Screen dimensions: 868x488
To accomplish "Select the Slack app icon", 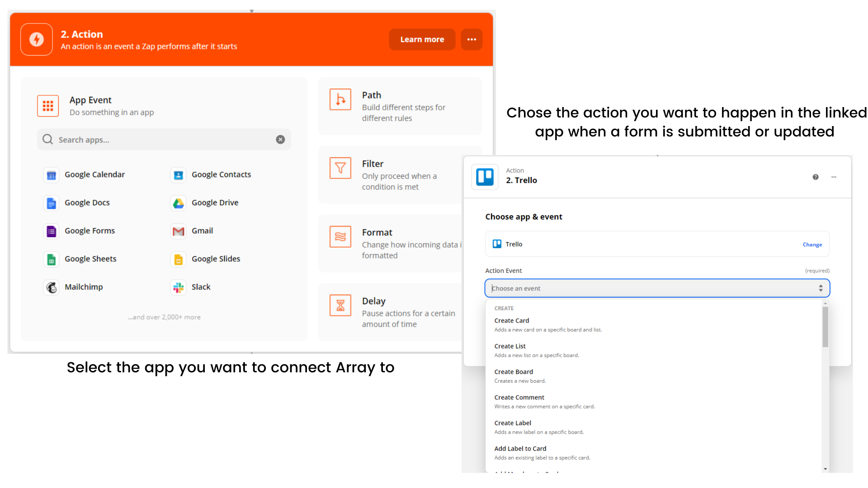I will (178, 287).
